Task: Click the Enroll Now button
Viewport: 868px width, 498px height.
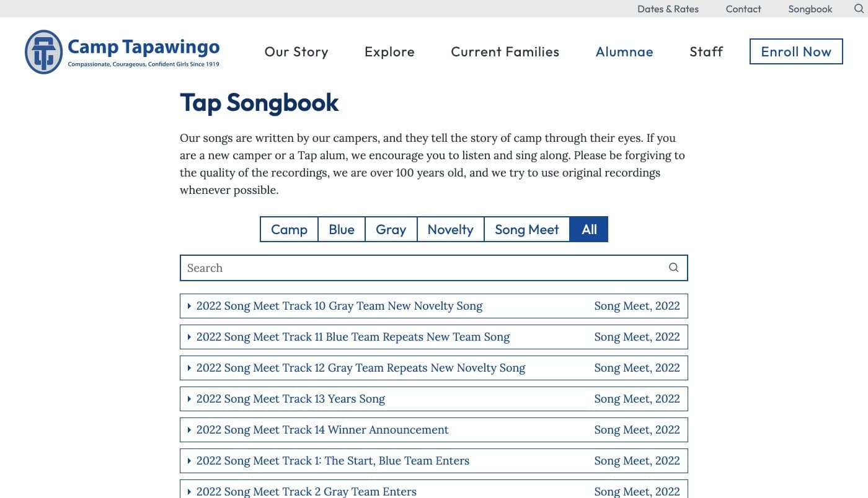Action: coord(796,51)
